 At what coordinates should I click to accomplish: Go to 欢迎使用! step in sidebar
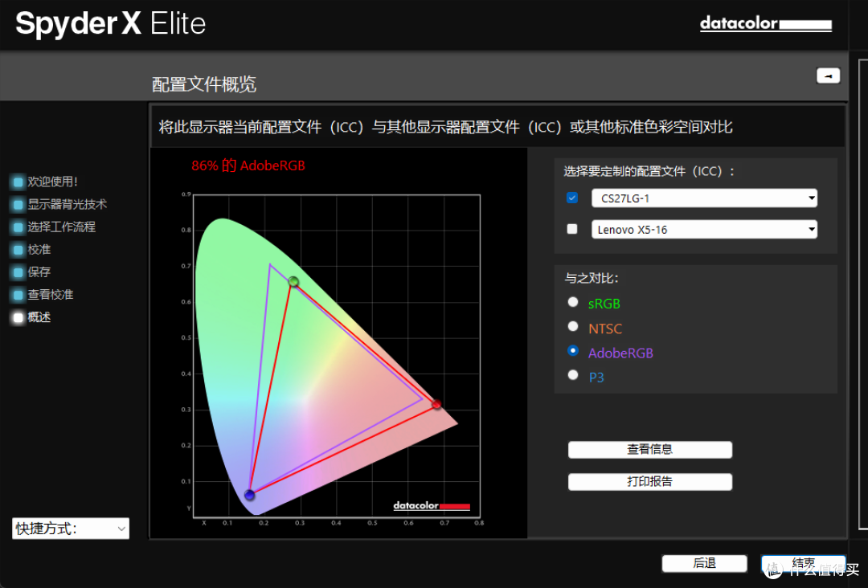point(52,182)
